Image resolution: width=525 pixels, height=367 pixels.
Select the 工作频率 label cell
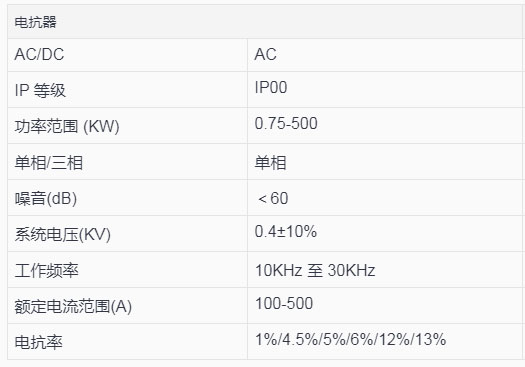[x=127, y=270]
